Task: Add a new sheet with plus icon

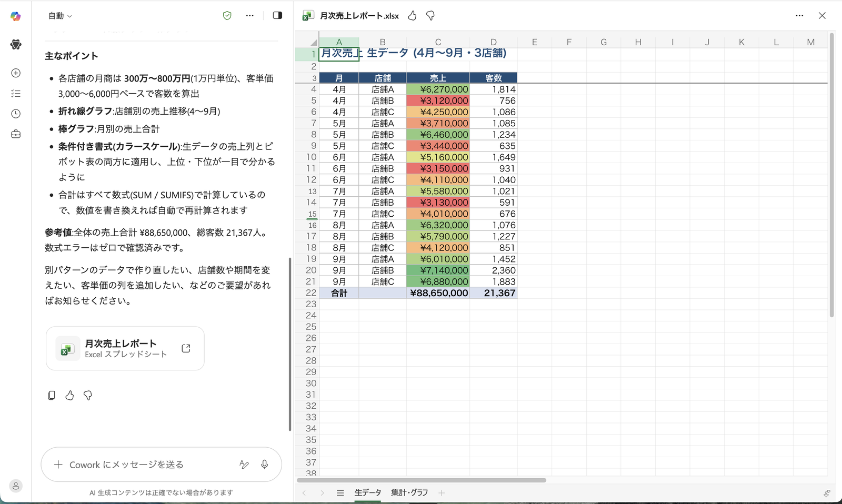Action: [x=442, y=493]
